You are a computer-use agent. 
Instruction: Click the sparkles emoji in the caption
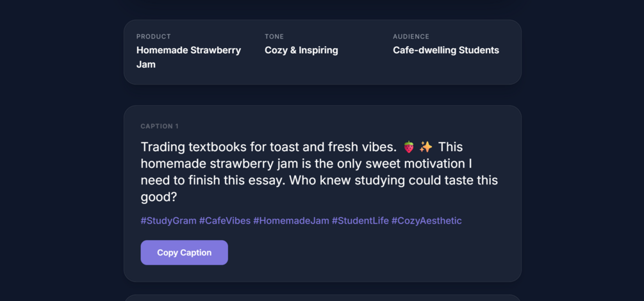coord(426,147)
